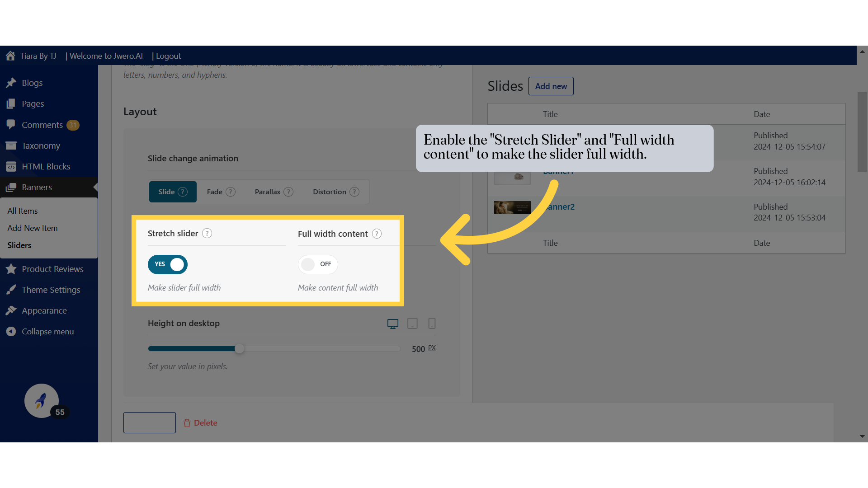The height and width of the screenshot is (488, 868).
Task: Click the Full width content help icon
Action: pyautogui.click(x=377, y=234)
